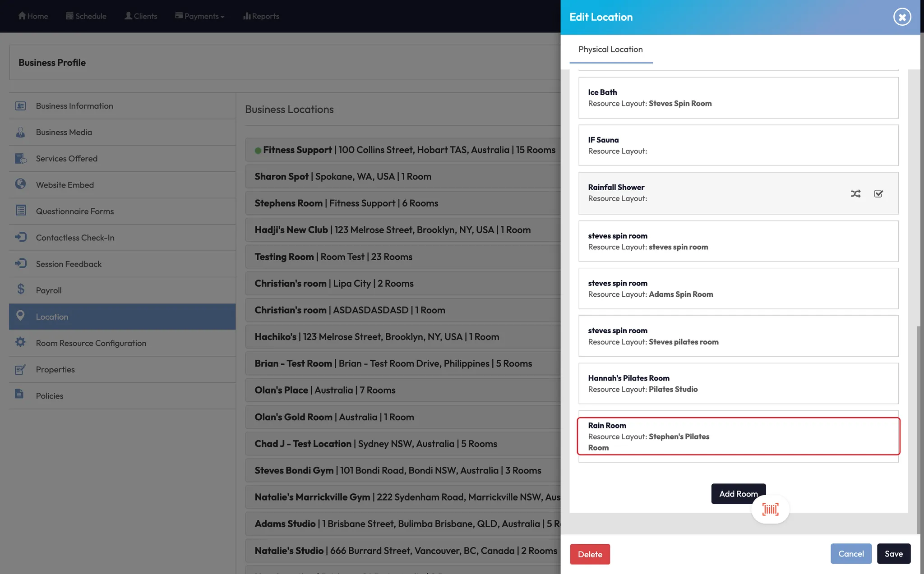Save the location changes
Screen dimensions: 924x574
click(x=893, y=554)
